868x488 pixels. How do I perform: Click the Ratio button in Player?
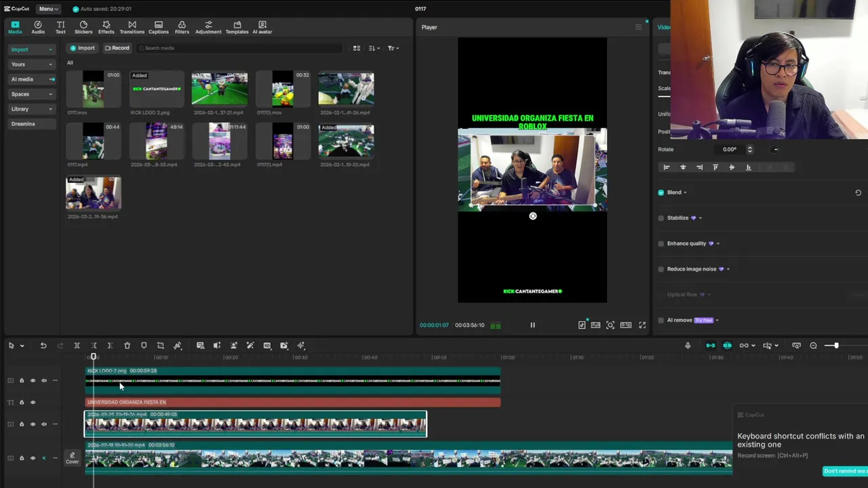[626, 325]
